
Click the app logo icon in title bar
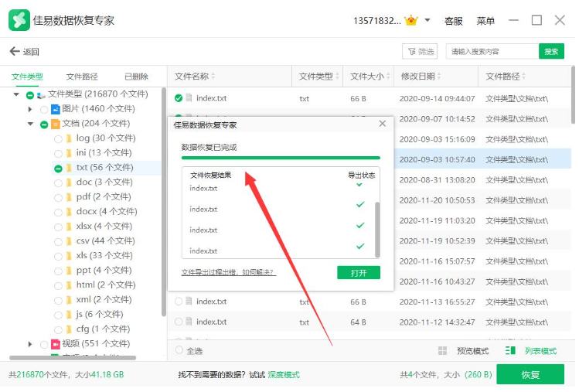coord(19,20)
